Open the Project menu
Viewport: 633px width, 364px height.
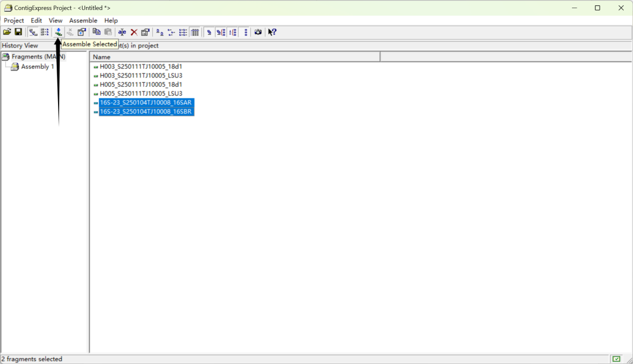click(13, 20)
